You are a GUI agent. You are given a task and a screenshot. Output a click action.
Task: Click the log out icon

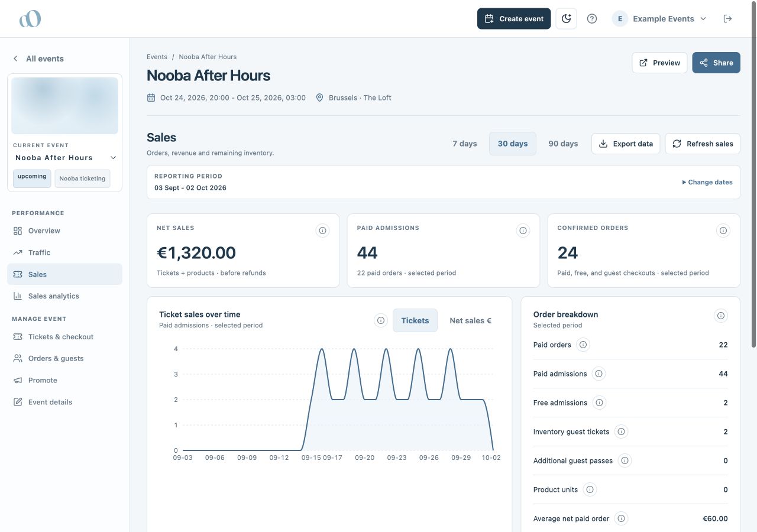tap(728, 19)
